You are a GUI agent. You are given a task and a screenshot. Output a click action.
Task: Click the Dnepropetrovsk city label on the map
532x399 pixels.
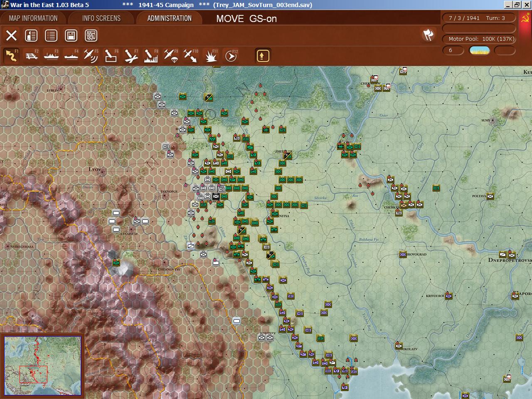point(510,260)
